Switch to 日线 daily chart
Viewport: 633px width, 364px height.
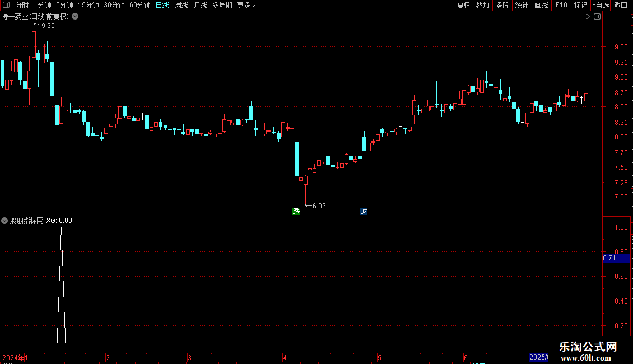162,5
